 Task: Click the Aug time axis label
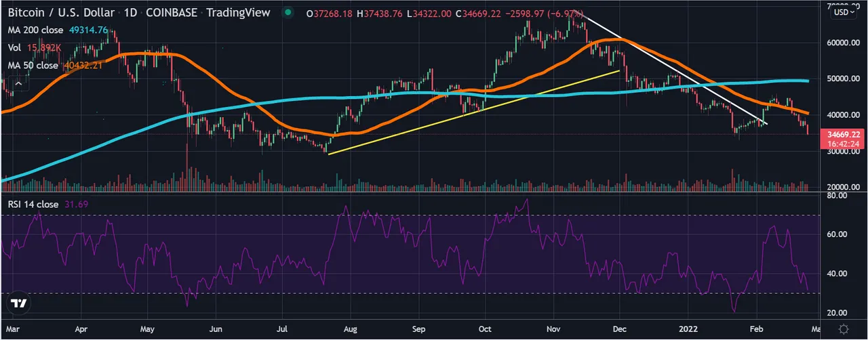(x=351, y=328)
